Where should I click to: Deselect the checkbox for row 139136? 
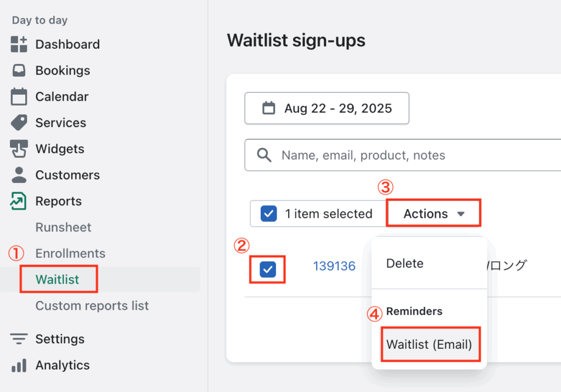click(268, 269)
